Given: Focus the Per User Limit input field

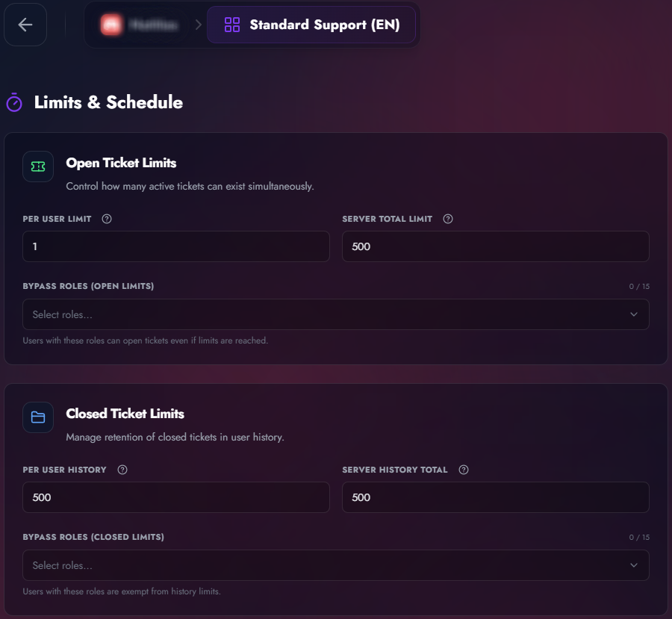Looking at the screenshot, I should pyautogui.click(x=176, y=246).
